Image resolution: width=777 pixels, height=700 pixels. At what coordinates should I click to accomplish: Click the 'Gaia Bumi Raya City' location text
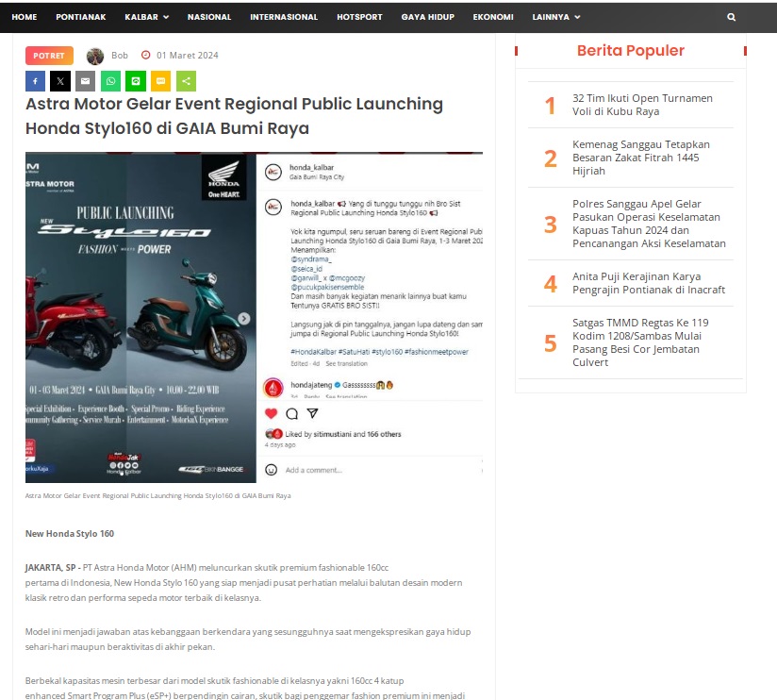tap(317, 177)
